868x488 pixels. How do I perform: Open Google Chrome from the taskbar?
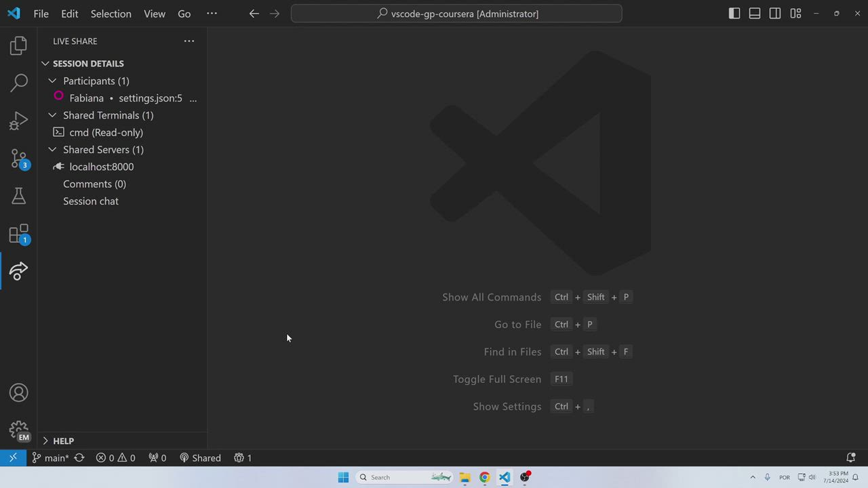pyautogui.click(x=484, y=477)
